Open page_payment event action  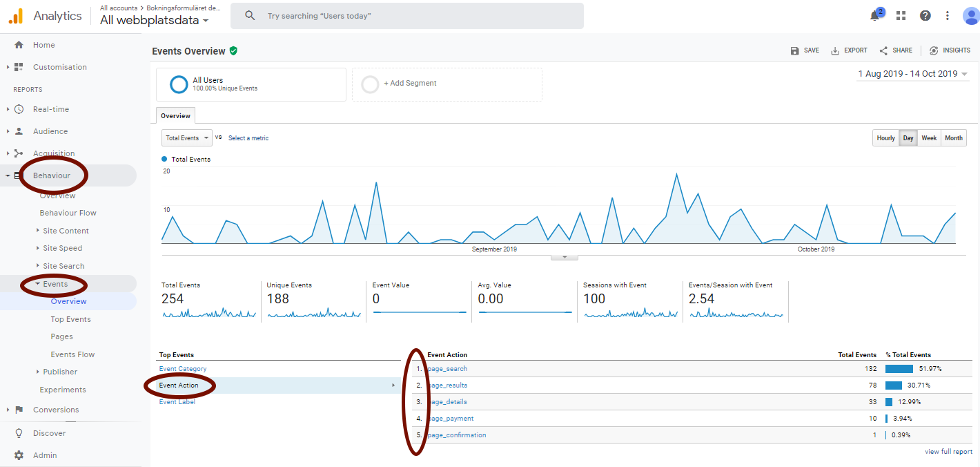coord(451,419)
